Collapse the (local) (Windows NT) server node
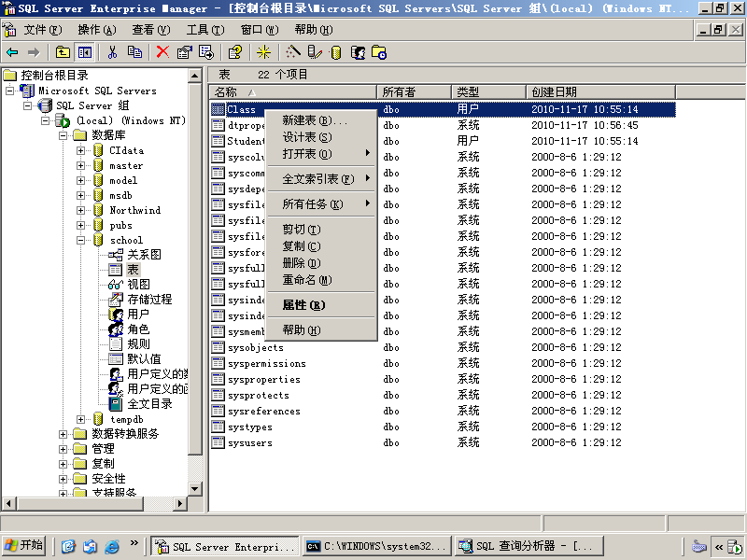This screenshot has width=747, height=560. [45, 120]
